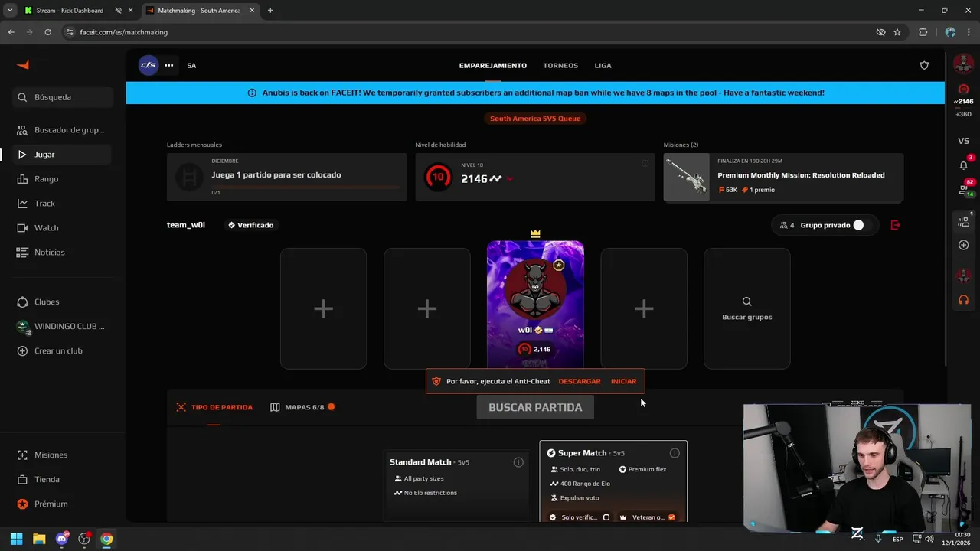Open Clubes in the sidebar
This screenshot has height=551, width=980.
[63, 302]
